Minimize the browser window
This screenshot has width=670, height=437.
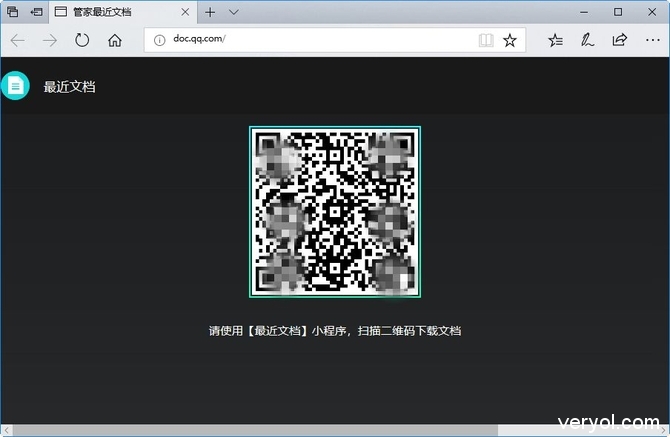pyautogui.click(x=584, y=12)
